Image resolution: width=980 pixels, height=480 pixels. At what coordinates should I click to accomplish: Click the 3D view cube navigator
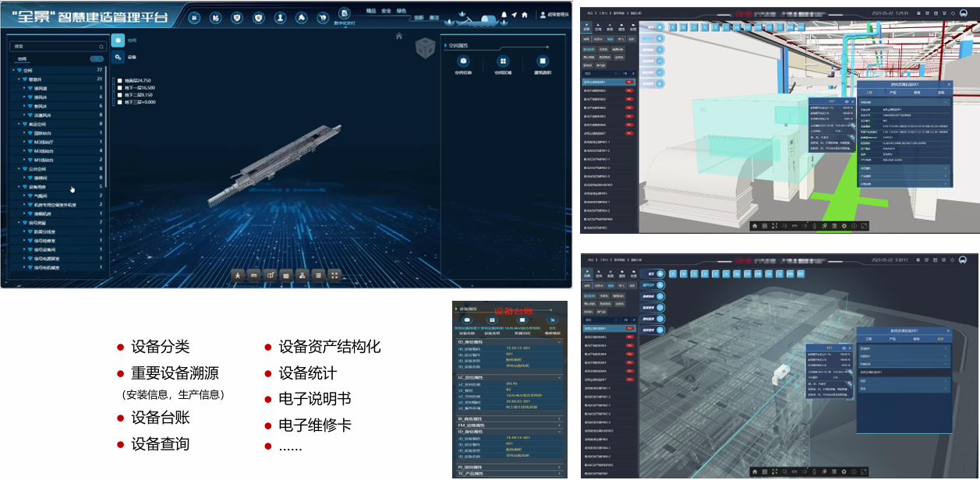click(x=426, y=48)
